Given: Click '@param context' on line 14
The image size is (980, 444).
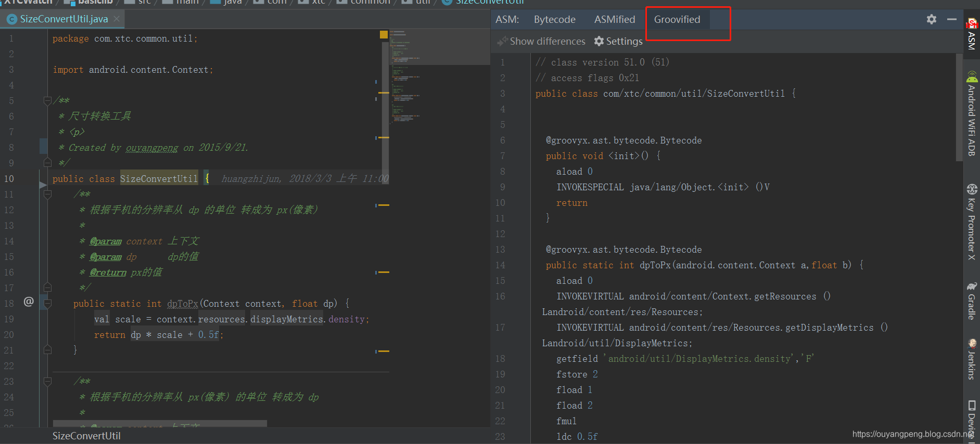Looking at the screenshot, I should [x=126, y=241].
